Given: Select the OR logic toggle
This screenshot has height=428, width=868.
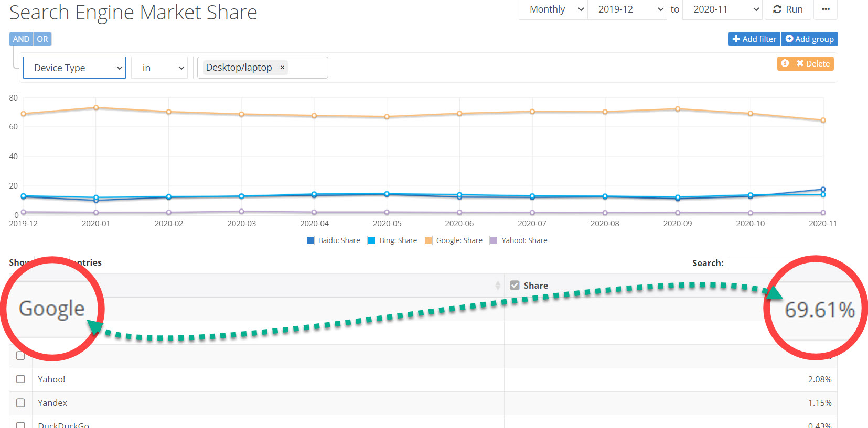Looking at the screenshot, I should click(x=42, y=39).
